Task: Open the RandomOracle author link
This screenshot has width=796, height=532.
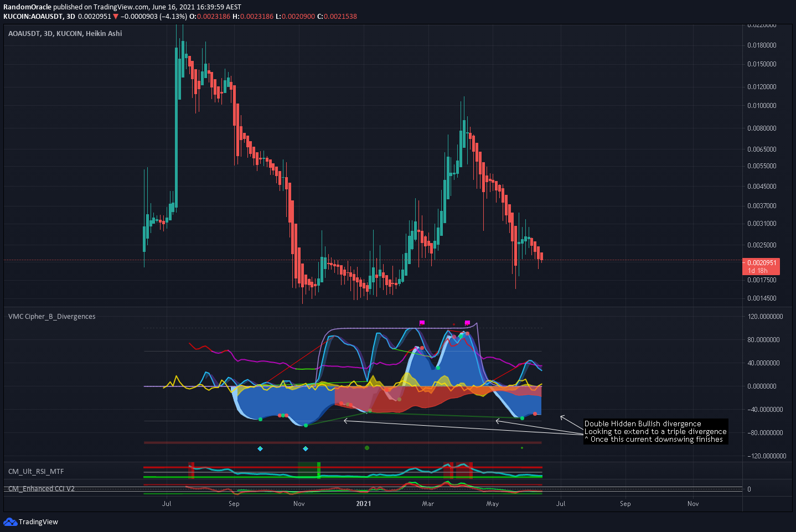Action: click(27, 7)
